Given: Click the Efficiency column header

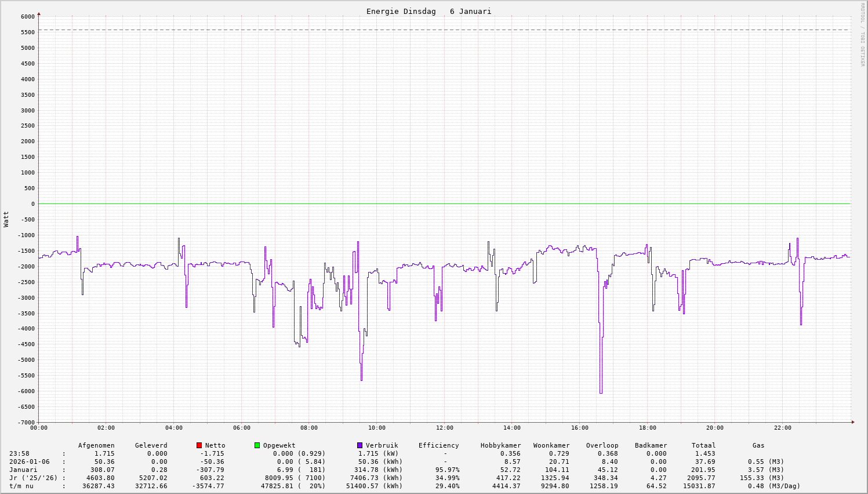Looking at the screenshot, I should tap(438, 445).
